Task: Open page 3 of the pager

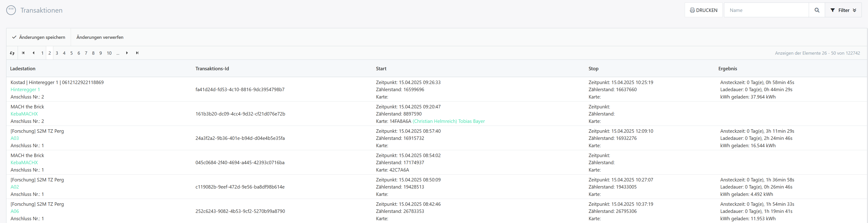Action: point(57,53)
